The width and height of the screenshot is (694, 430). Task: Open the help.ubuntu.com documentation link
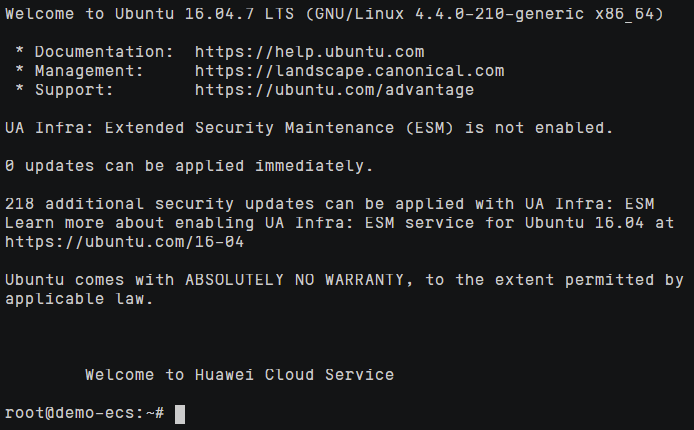coord(309,52)
